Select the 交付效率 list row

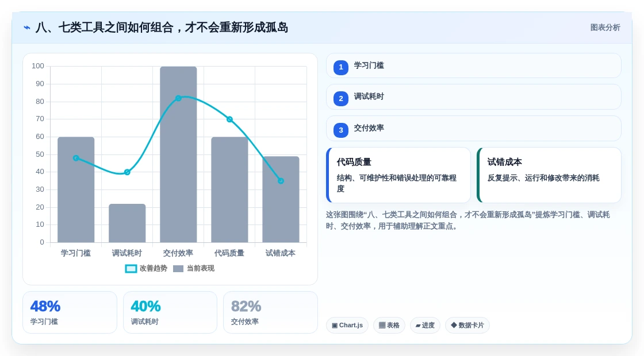[x=474, y=129]
